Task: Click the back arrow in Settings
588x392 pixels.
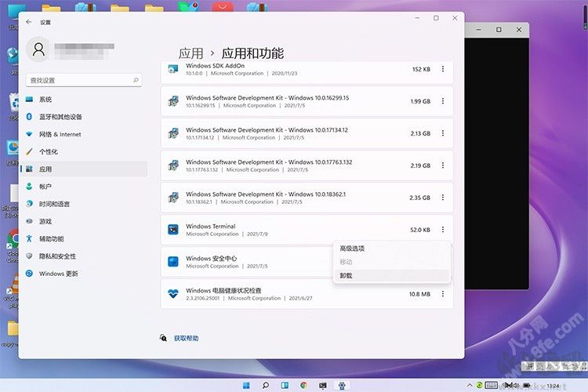Action: tap(29, 23)
